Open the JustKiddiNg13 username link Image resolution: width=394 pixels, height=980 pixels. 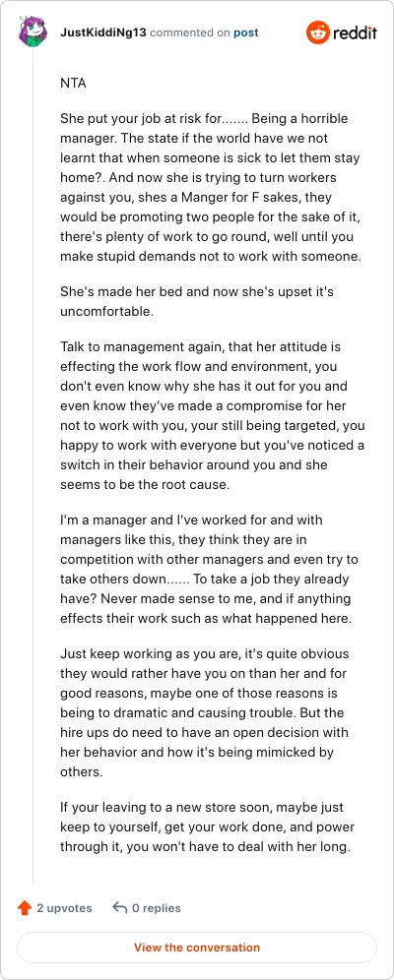click(x=103, y=32)
